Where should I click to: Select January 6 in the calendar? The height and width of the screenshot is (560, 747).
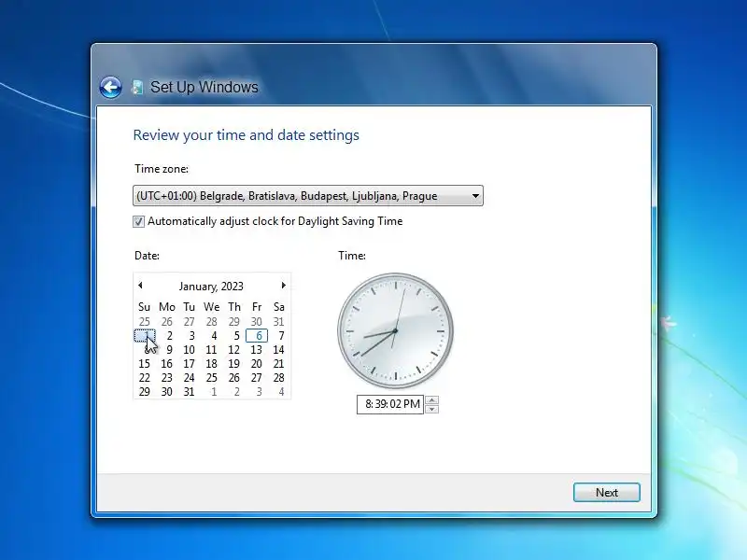click(257, 336)
